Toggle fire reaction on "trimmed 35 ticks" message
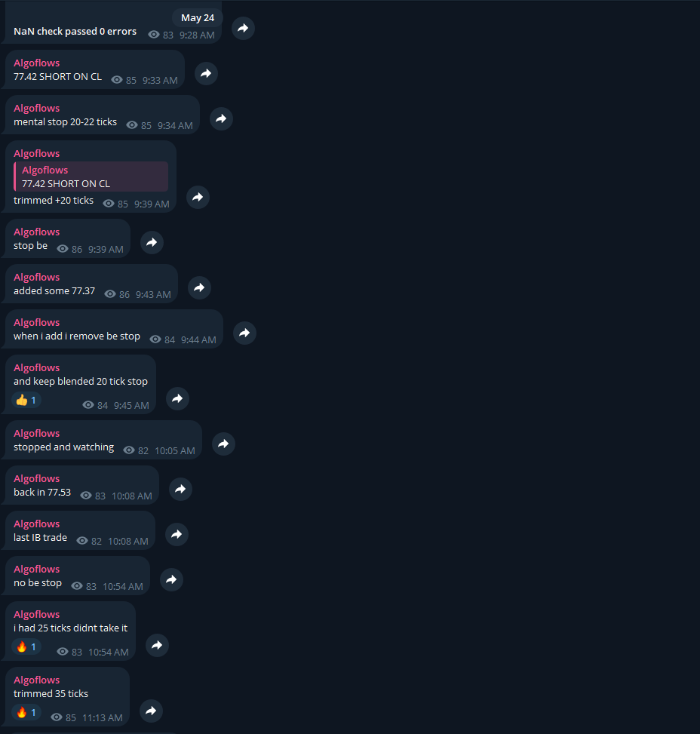This screenshot has width=700, height=734. (x=26, y=712)
